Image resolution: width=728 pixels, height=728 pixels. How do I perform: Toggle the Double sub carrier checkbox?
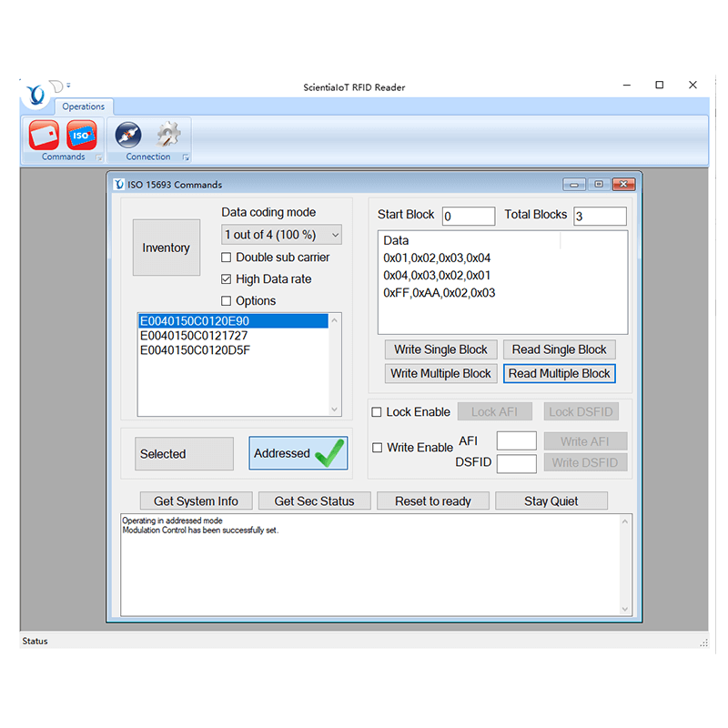tap(226, 258)
